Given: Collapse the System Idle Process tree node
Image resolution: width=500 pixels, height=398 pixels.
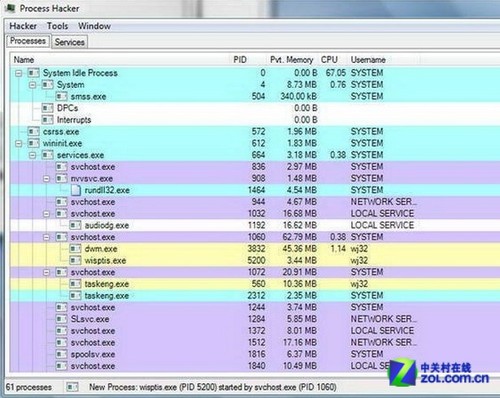Looking at the screenshot, I should point(19,73).
